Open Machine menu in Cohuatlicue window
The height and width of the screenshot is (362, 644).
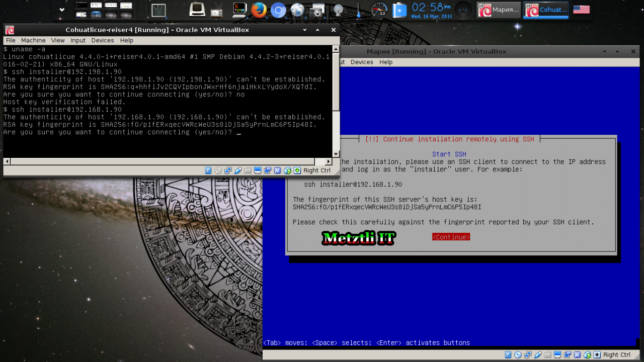[x=33, y=40]
